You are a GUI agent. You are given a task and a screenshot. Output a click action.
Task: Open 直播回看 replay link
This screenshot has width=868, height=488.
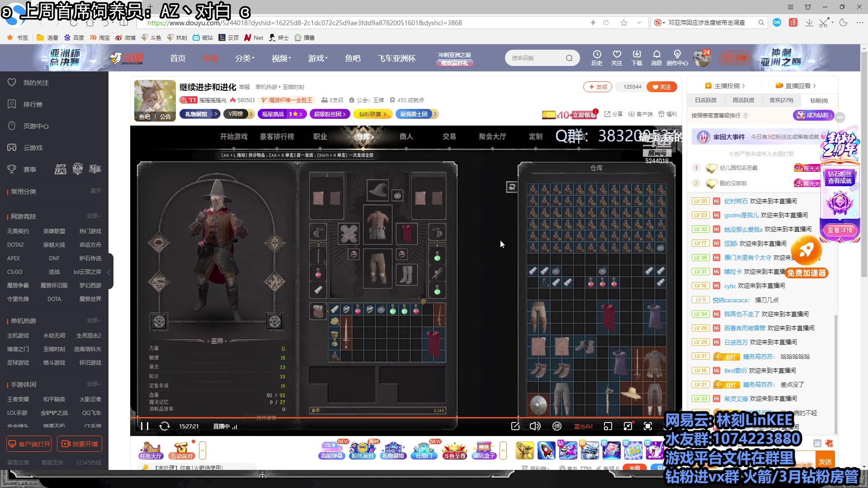click(796, 85)
